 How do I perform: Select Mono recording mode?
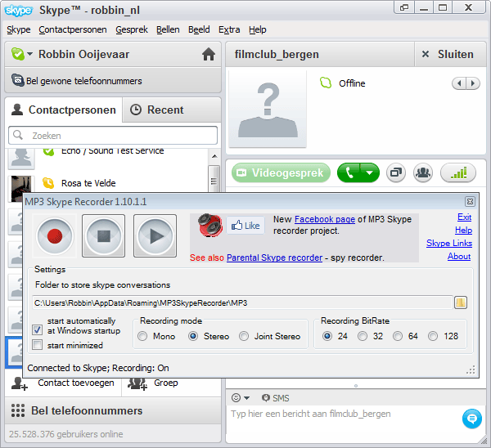[x=142, y=336]
